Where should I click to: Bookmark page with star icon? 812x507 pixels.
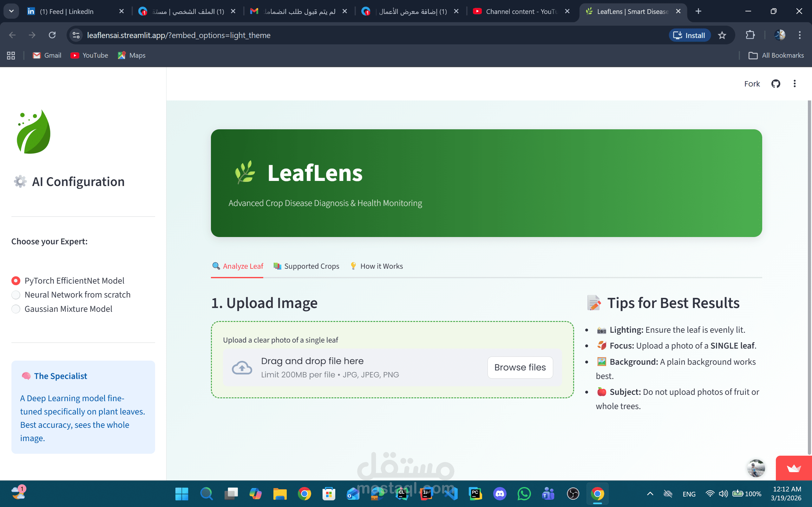point(722,35)
